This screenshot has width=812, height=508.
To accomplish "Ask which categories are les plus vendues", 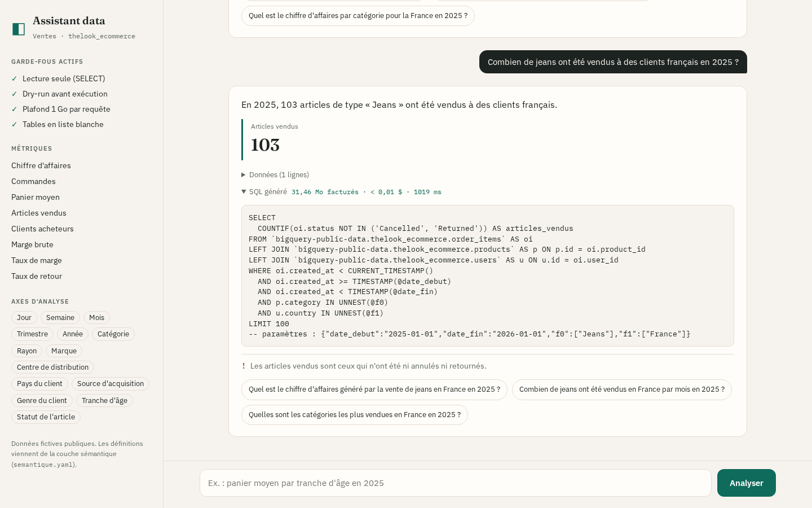I will click(355, 415).
